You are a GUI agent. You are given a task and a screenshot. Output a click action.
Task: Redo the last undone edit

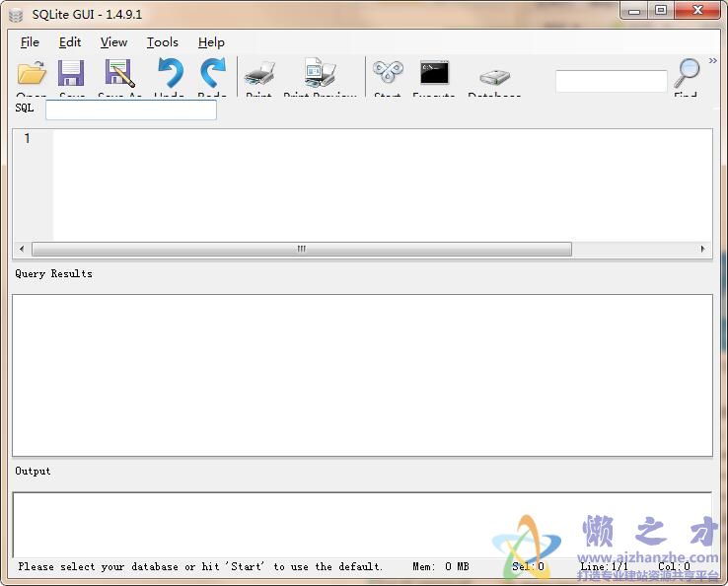[x=213, y=73]
